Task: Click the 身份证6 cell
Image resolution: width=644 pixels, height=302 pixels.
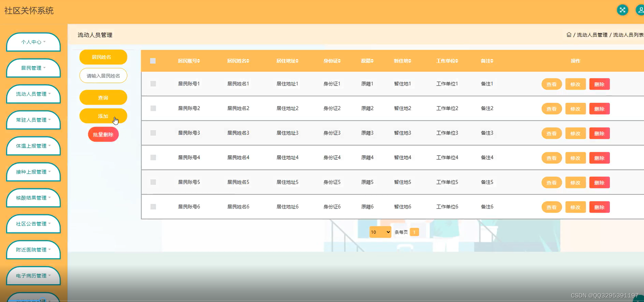Action: click(332, 206)
